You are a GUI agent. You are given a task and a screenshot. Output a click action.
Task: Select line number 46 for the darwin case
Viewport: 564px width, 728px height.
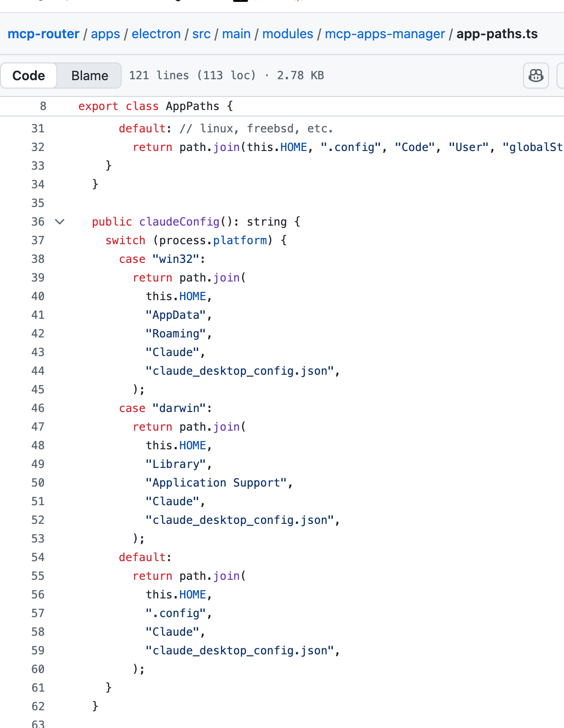38,408
